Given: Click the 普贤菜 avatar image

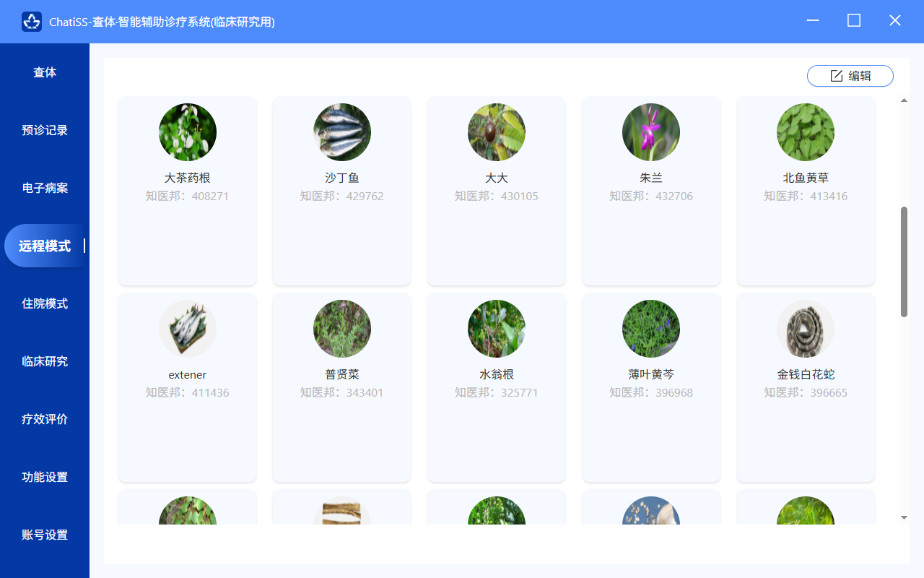Looking at the screenshot, I should (342, 329).
